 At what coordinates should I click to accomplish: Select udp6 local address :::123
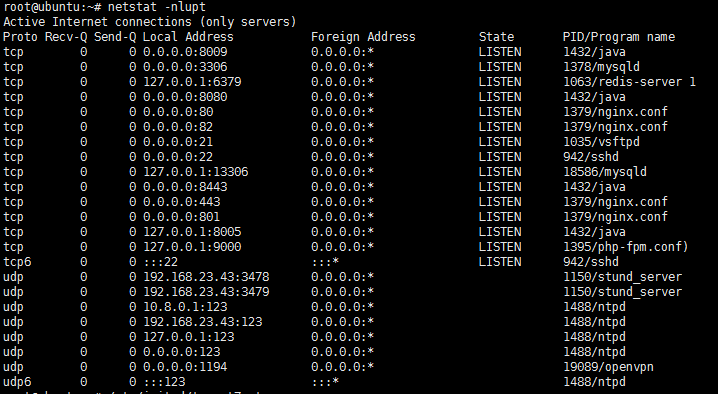pos(164,382)
